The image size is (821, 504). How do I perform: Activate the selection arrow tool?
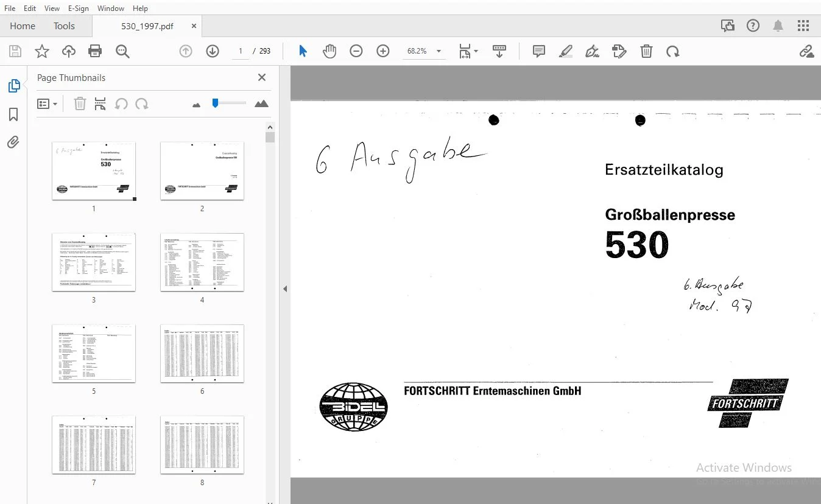[303, 51]
